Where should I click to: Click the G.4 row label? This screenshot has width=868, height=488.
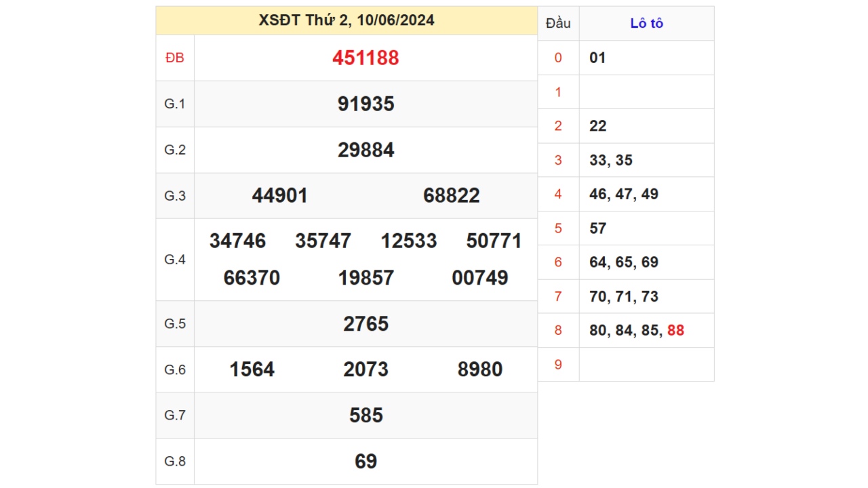point(175,260)
